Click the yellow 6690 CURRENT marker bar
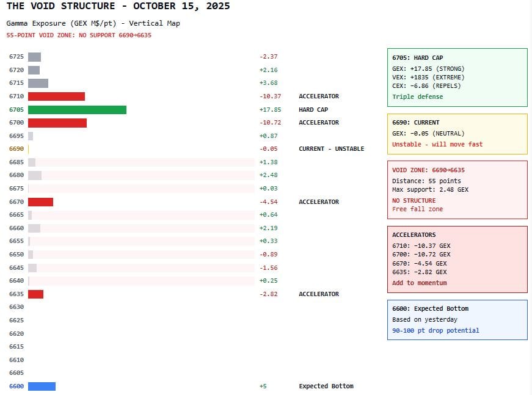 point(29,148)
